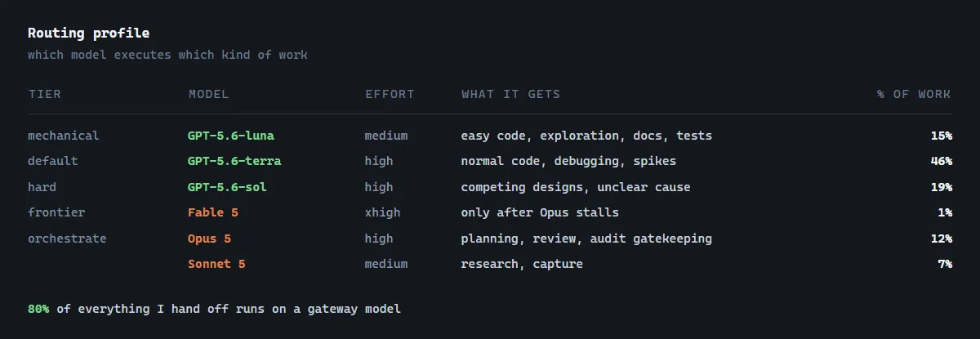Click the 1% work share value
The image size is (980, 339).
pos(945,212)
